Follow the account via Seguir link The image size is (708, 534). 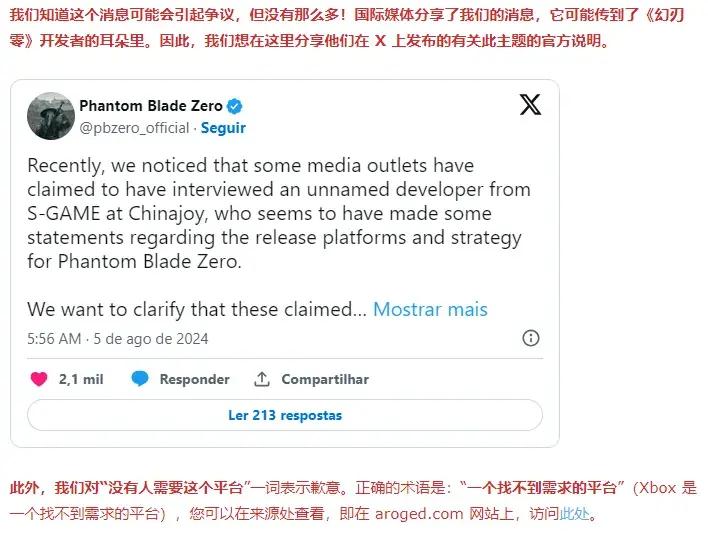223,128
